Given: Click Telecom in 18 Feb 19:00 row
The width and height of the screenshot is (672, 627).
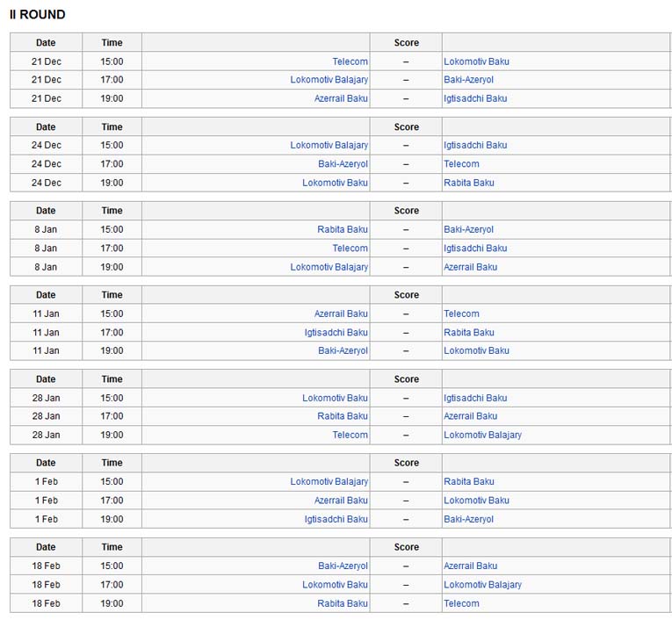Looking at the screenshot, I should [x=461, y=604].
